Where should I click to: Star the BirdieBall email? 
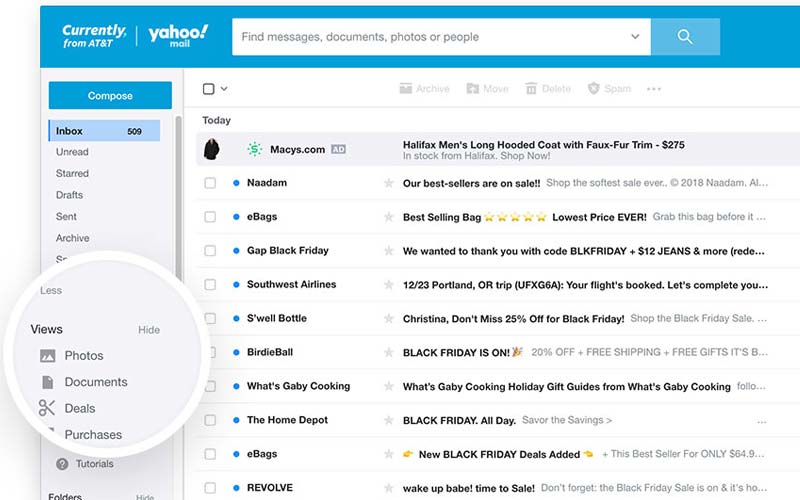(389, 352)
